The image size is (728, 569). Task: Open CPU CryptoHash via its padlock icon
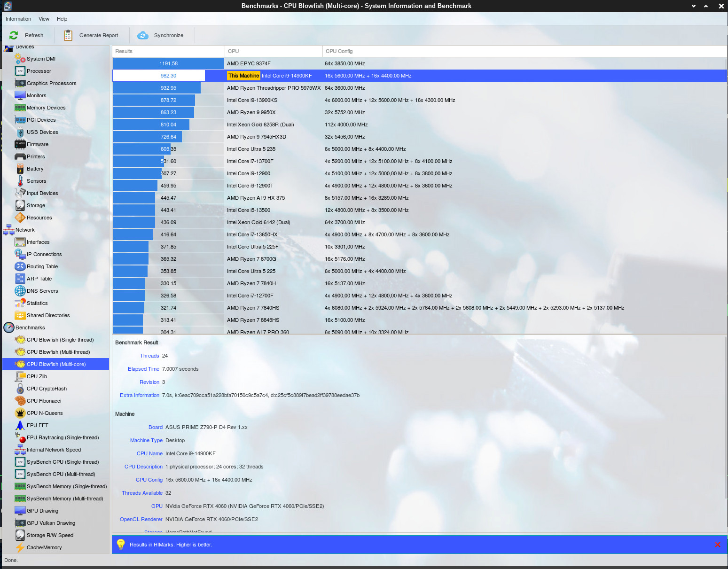tap(20, 389)
